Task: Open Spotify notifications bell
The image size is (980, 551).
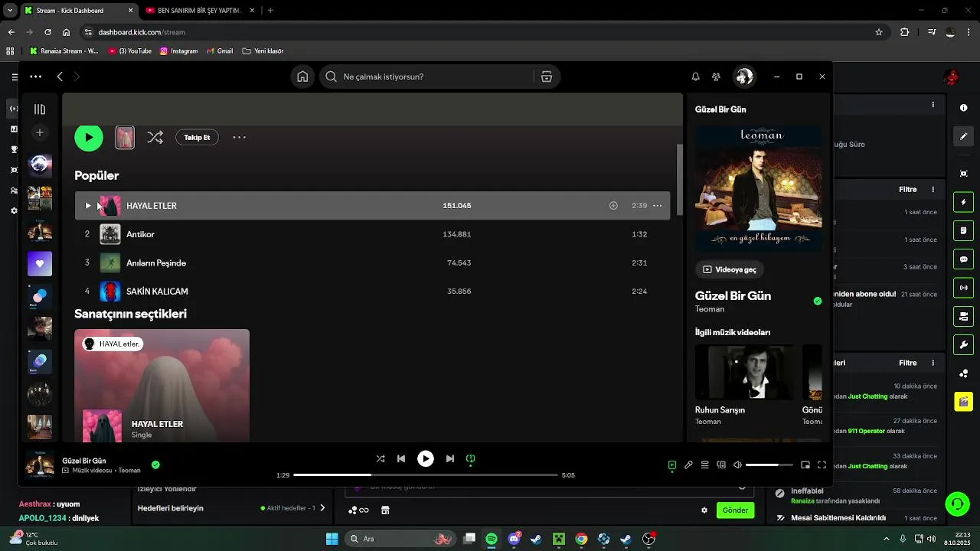Action: point(695,77)
